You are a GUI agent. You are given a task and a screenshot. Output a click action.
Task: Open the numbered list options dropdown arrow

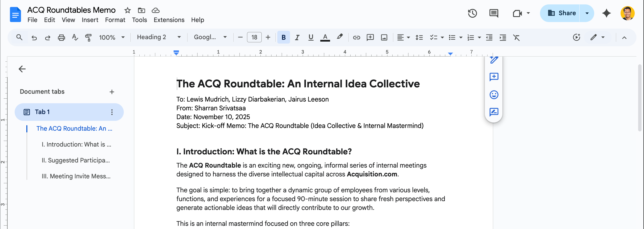479,38
